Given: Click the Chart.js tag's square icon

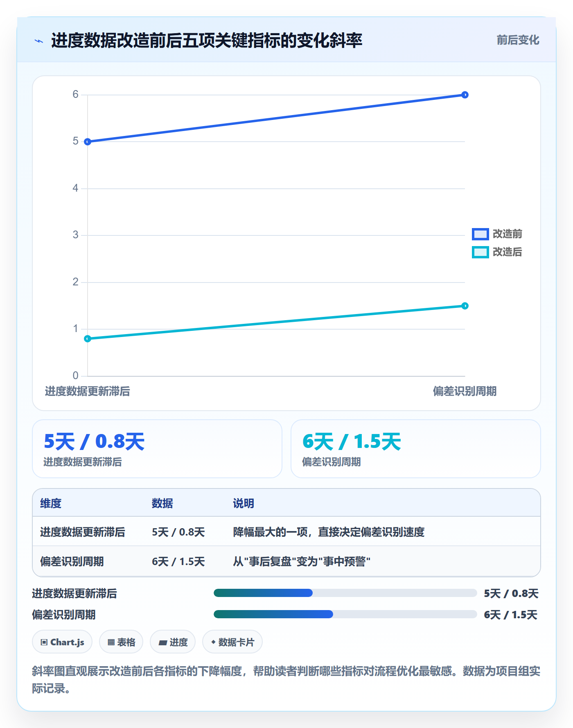Looking at the screenshot, I should [44, 642].
